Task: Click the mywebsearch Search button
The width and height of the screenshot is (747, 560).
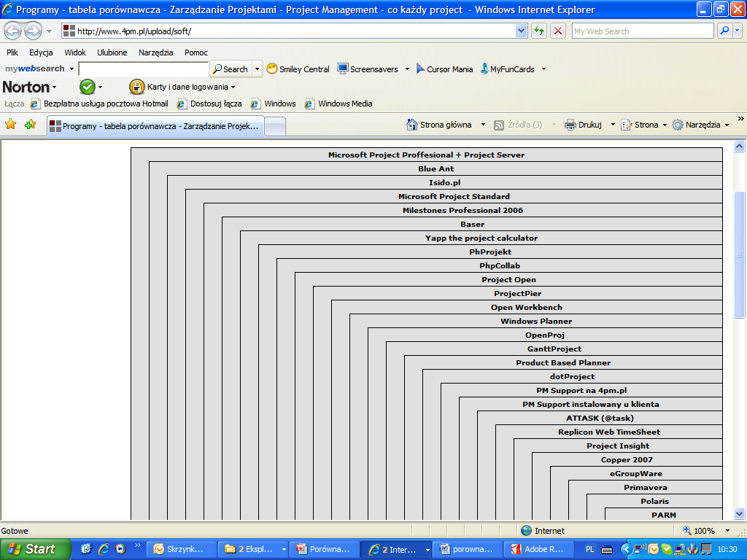Action: [231, 69]
